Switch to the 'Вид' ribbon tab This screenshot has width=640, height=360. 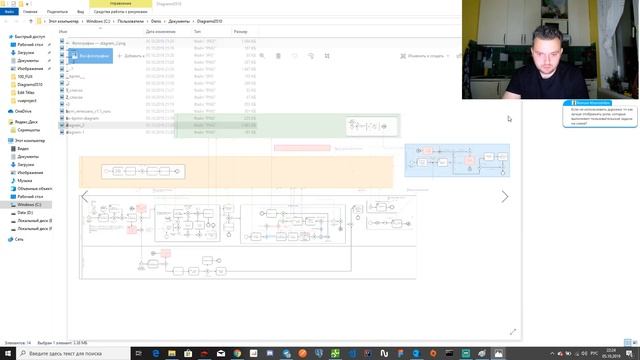pyautogui.click(x=80, y=12)
